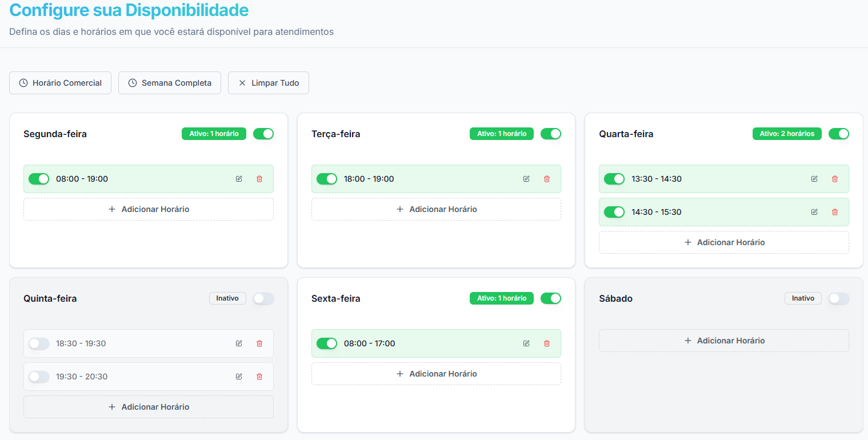868x440 pixels.
Task: Turn off the 13:30 - 14:30 slot toggle
Action: (x=614, y=179)
